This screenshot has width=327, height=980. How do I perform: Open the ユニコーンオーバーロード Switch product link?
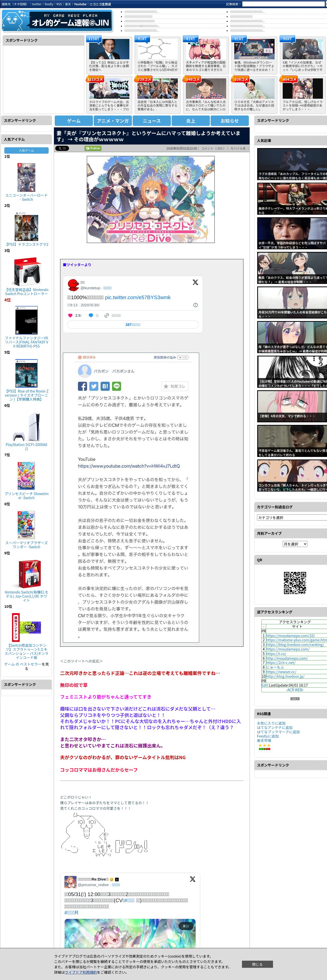coord(26,197)
